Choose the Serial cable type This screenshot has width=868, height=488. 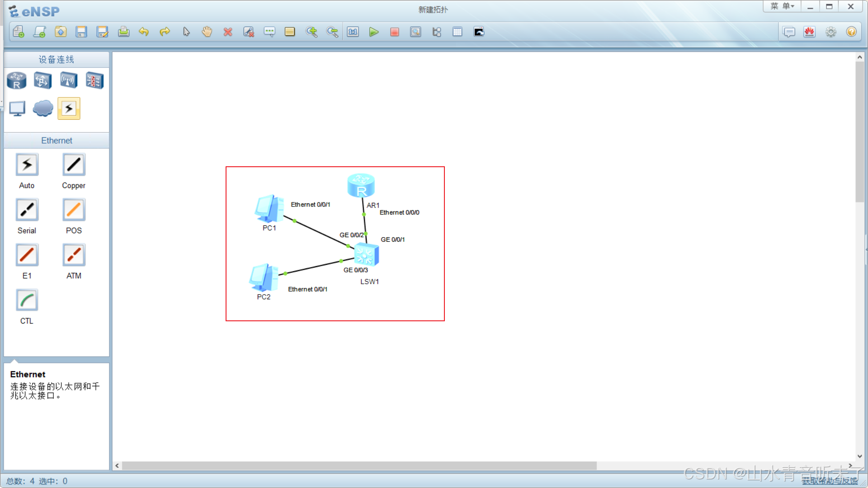pos(27,210)
